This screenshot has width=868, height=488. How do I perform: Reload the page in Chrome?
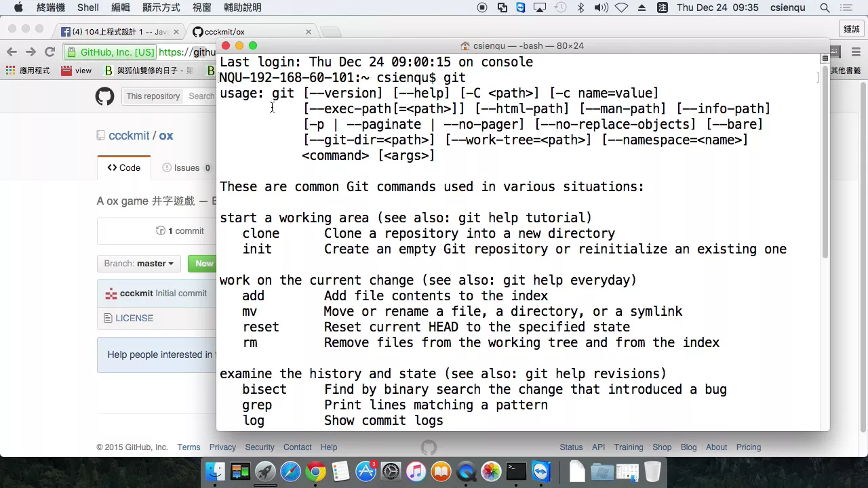(50, 52)
